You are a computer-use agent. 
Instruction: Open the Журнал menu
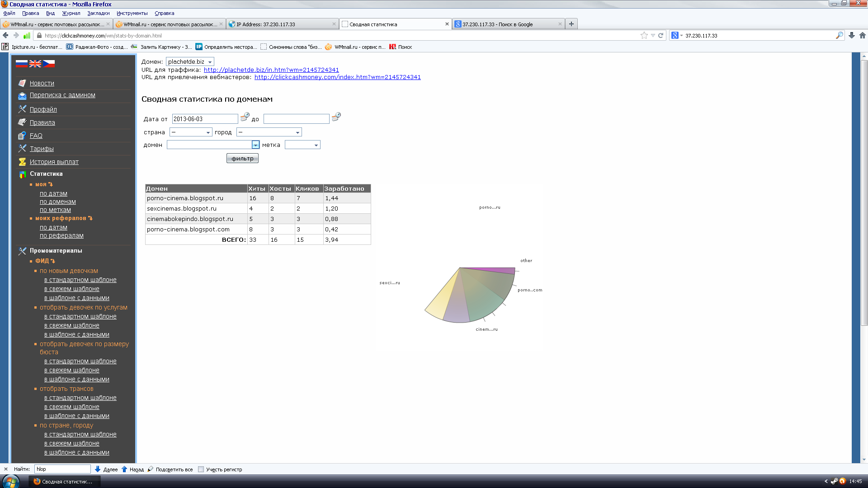(71, 13)
